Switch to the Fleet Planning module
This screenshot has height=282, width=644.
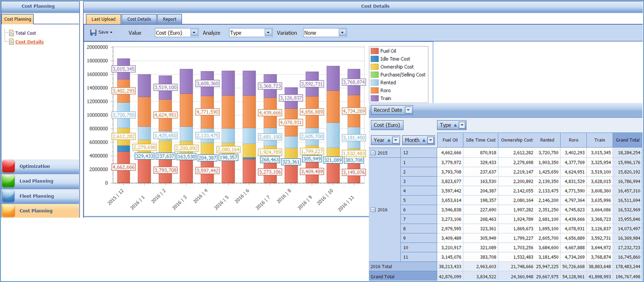coord(40,196)
